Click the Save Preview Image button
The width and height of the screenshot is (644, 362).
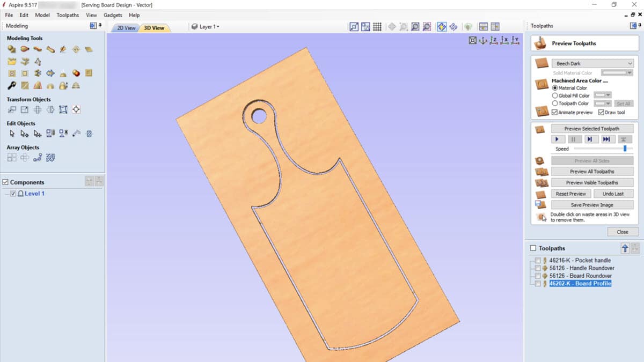tap(592, 205)
